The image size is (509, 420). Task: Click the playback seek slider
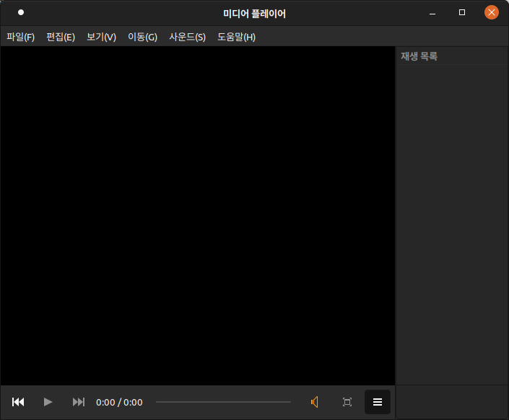point(223,402)
